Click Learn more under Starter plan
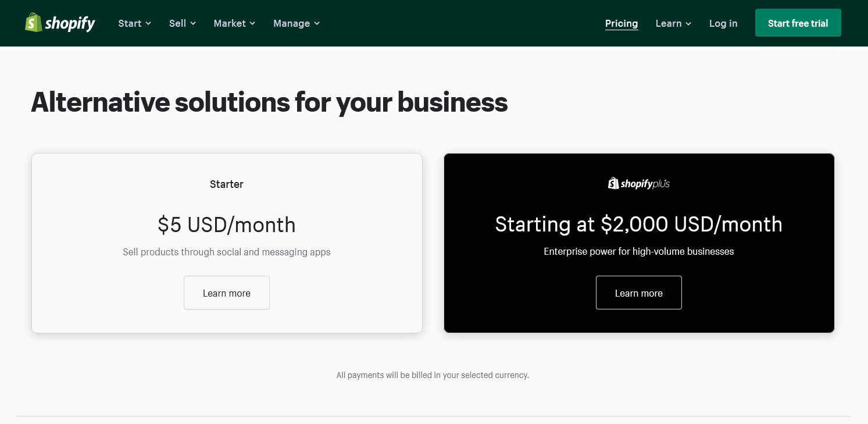This screenshot has height=424, width=868. (x=226, y=293)
